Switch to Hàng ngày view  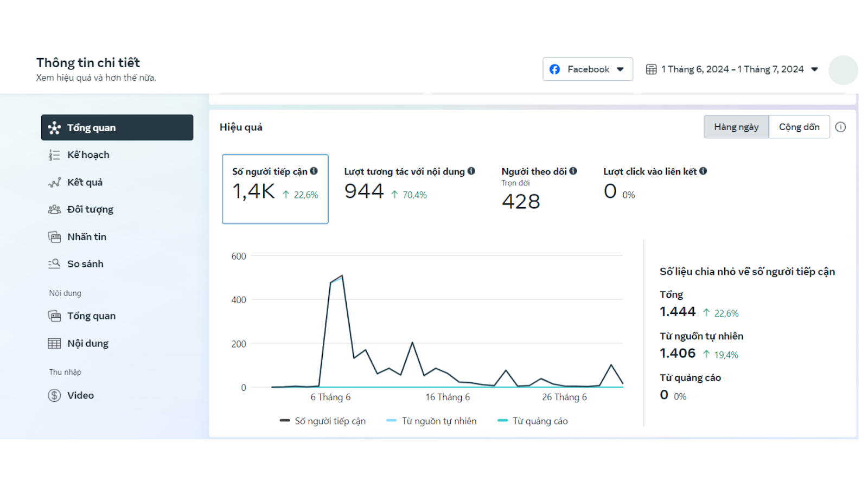click(736, 127)
